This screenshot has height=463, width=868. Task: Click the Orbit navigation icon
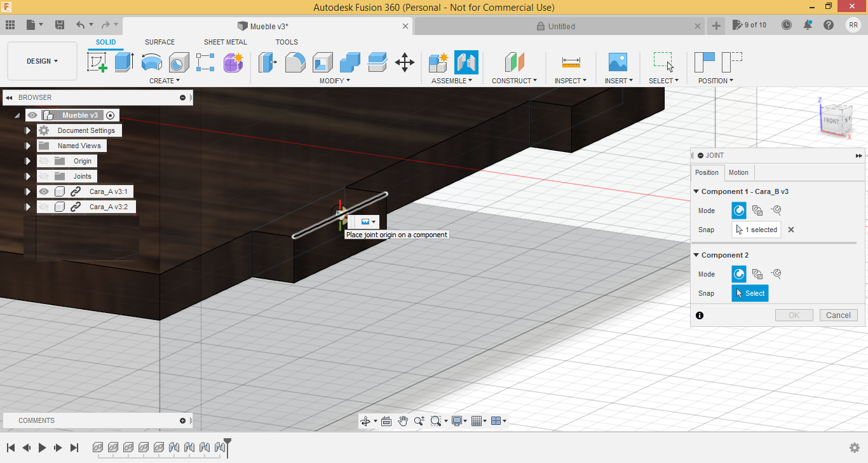point(365,420)
